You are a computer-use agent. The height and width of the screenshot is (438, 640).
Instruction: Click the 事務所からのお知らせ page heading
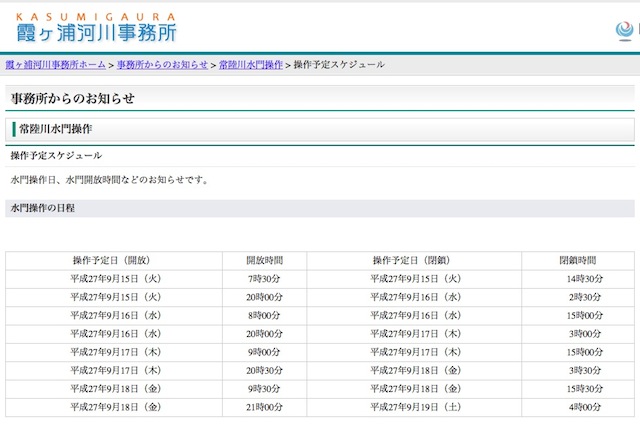click(73, 98)
